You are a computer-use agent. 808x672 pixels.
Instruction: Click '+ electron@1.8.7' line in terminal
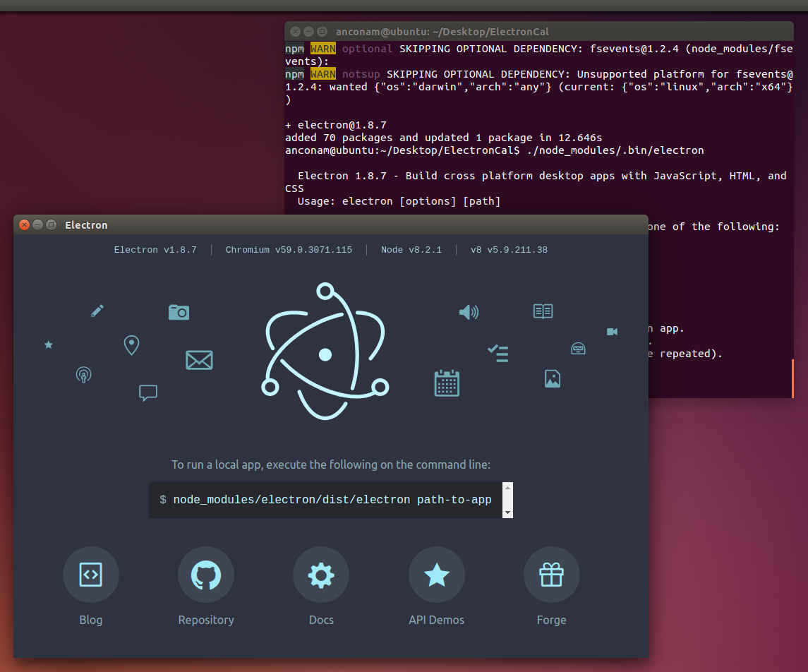click(x=336, y=125)
